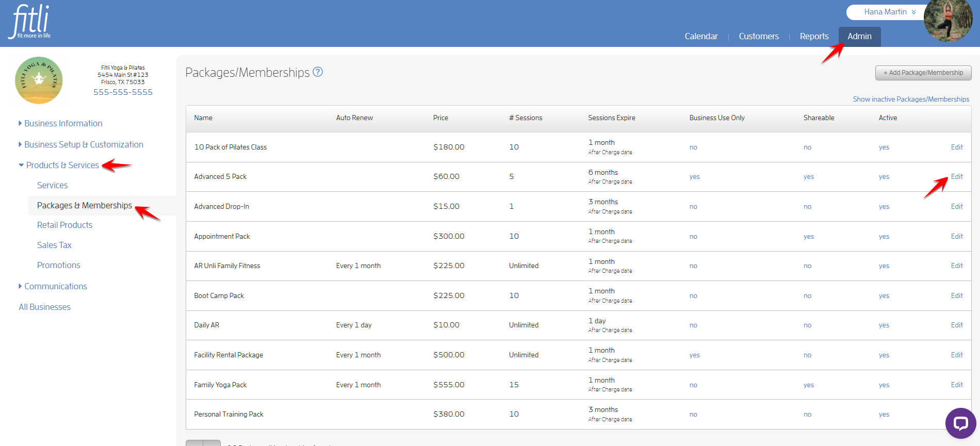
Task: Expand Business Setup & Customization
Action: 81,144
